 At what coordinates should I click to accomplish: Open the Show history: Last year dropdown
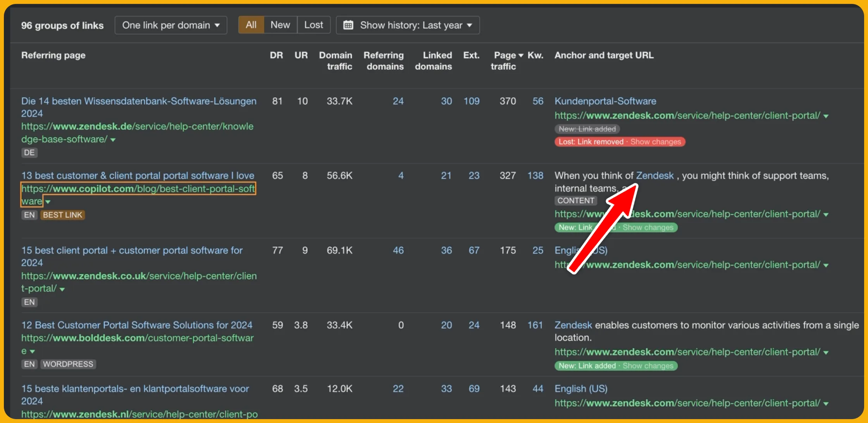click(408, 25)
